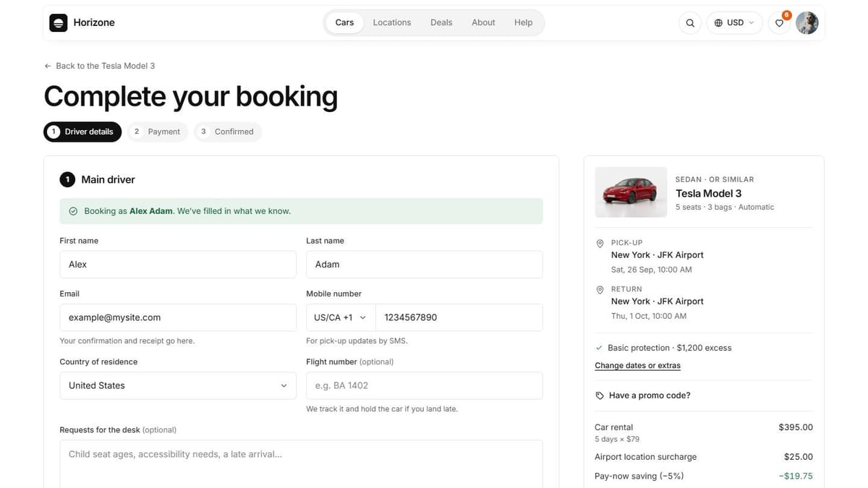Click the mobile number field 1234567890
Viewport: 868px width, 488px height.
pos(459,317)
